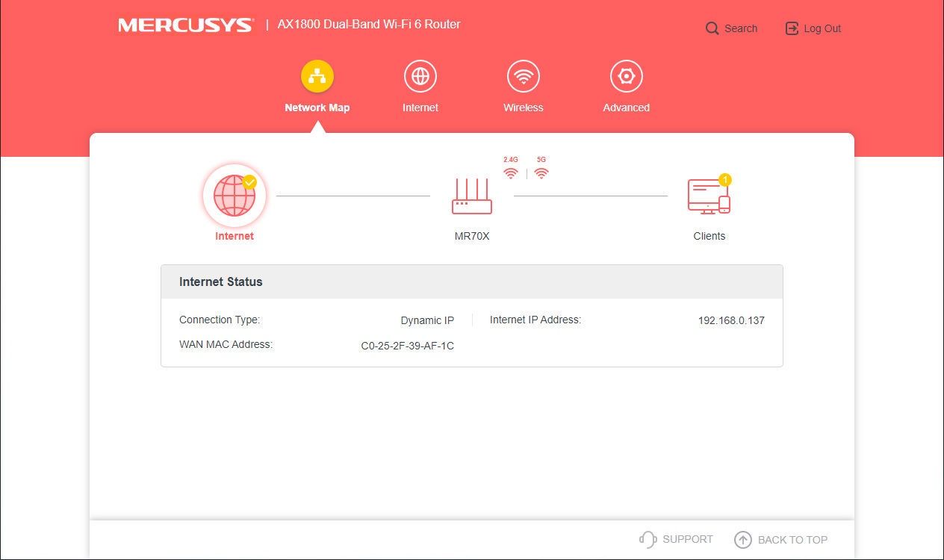Click the 192.168.0.137 IP address
Viewport: 944px width, 560px height.
(731, 320)
